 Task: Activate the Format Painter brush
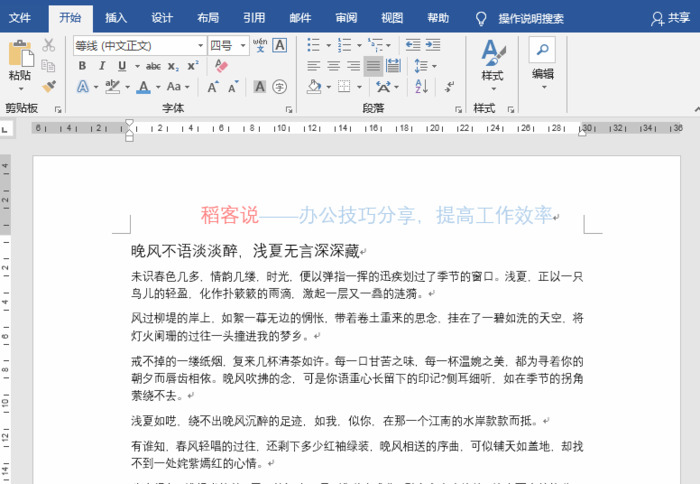point(49,86)
